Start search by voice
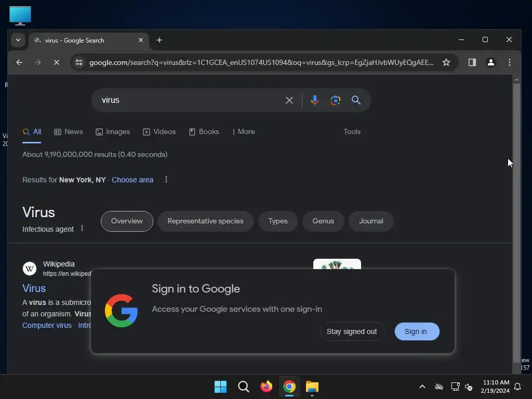The height and width of the screenshot is (399, 532). pyautogui.click(x=314, y=100)
